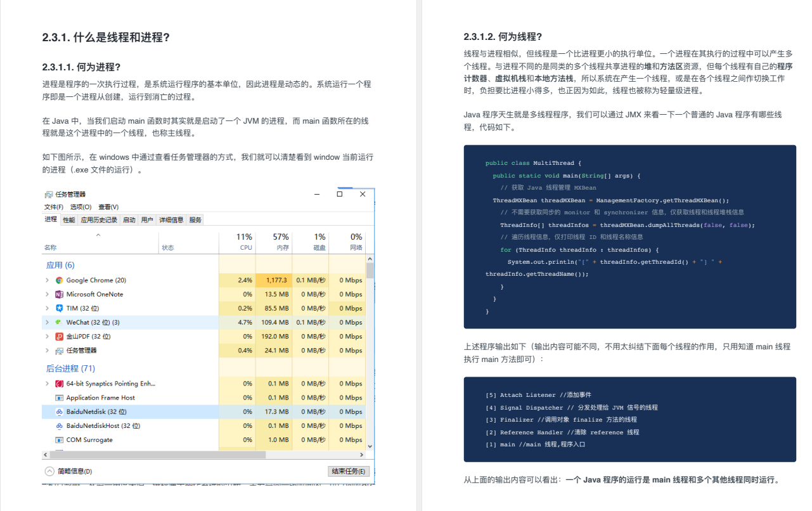
Task: Click the horizontal scrollbar left arrow
Action: [x=45, y=455]
